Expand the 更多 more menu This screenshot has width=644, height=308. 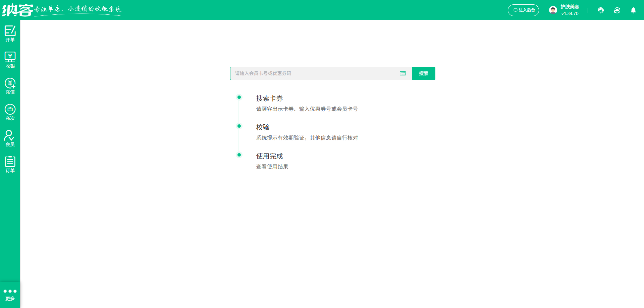10,295
